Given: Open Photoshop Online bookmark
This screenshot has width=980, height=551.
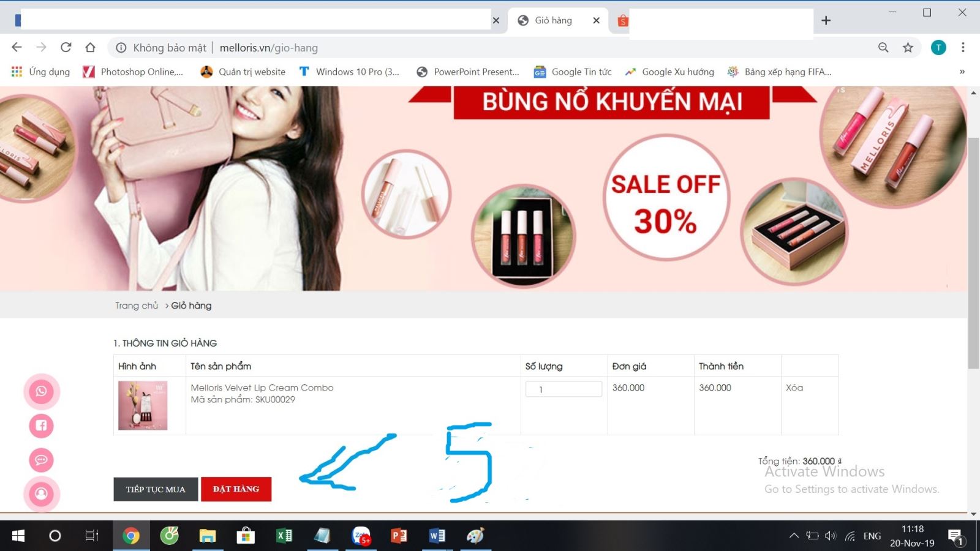Looking at the screenshot, I should point(133,72).
